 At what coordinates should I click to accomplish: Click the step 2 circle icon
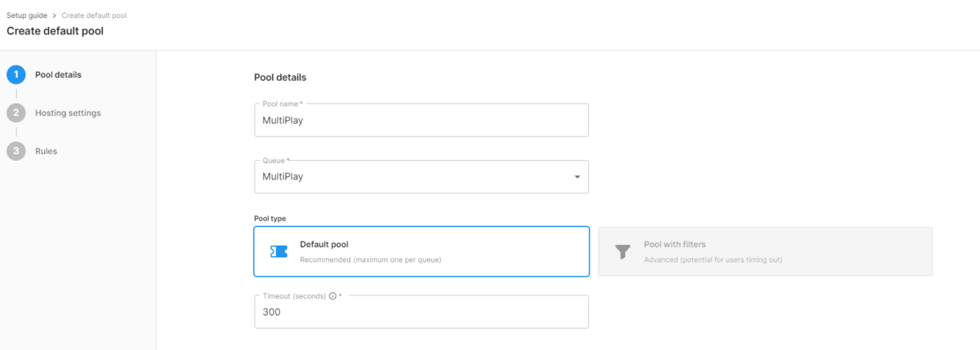pos(16,113)
